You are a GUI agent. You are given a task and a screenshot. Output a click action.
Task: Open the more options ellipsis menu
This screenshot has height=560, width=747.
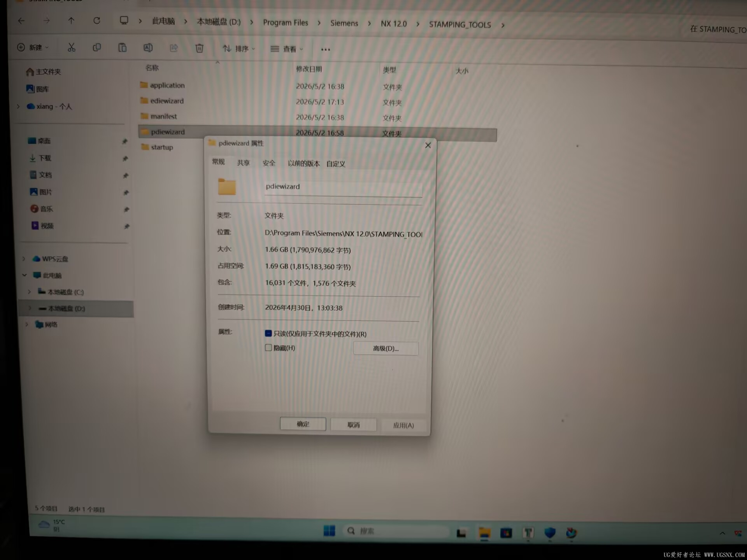coord(326,49)
